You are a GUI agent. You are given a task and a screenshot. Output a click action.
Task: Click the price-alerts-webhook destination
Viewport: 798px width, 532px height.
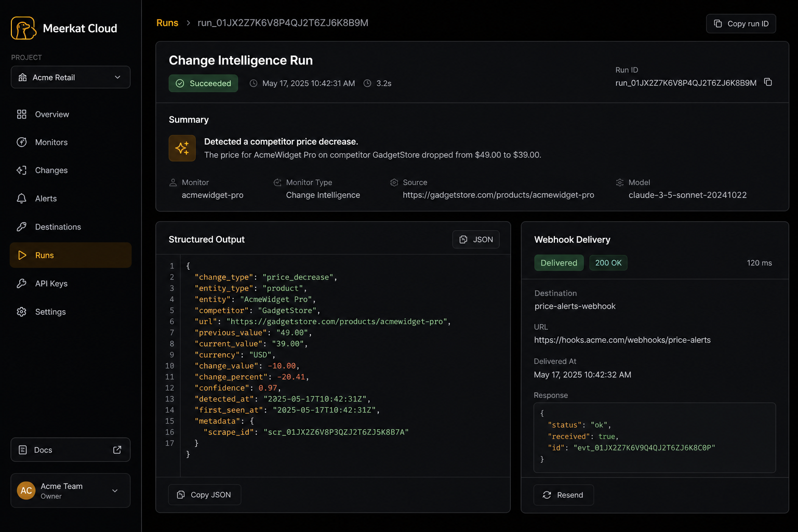(x=575, y=306)
